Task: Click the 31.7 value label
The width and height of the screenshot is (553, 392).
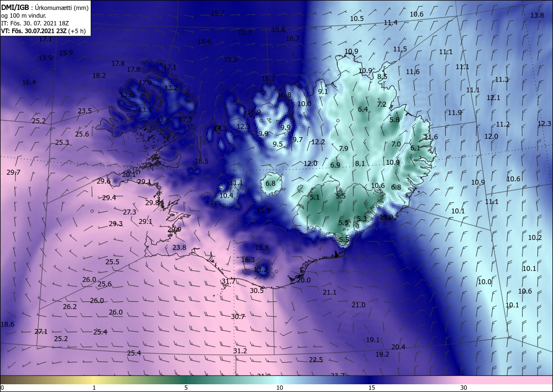Action: (228, 281)
